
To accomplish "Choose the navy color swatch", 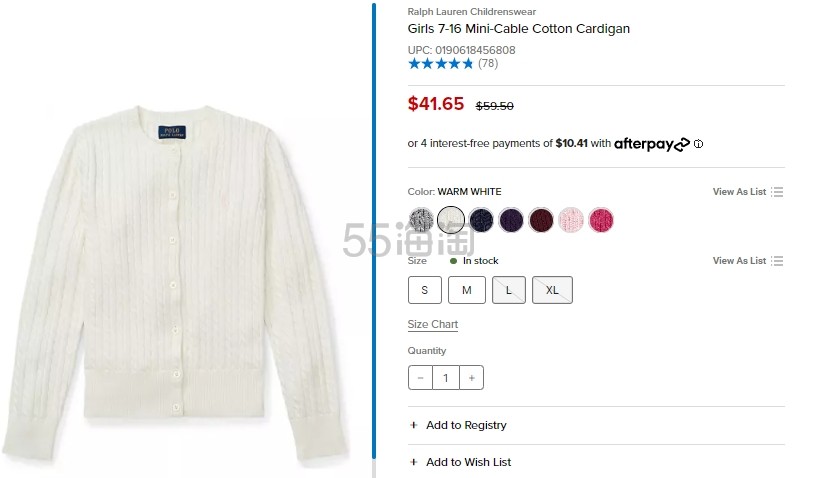I will click(481, 220).
